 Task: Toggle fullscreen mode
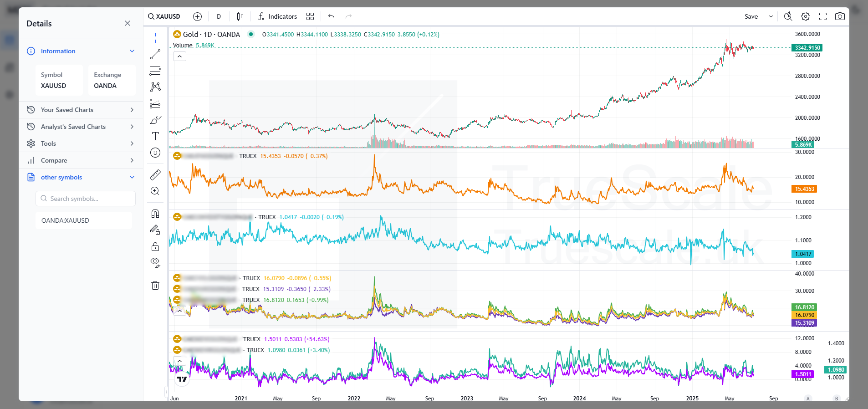[823, 16]
